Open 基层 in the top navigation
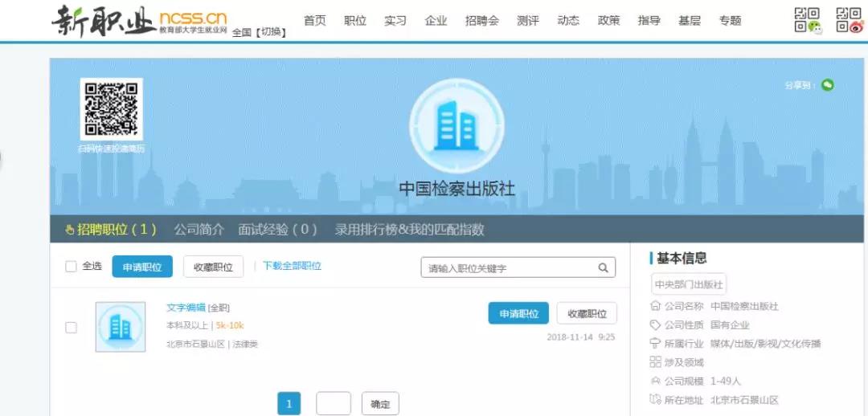Screen dimensions: 868x416 690,21
